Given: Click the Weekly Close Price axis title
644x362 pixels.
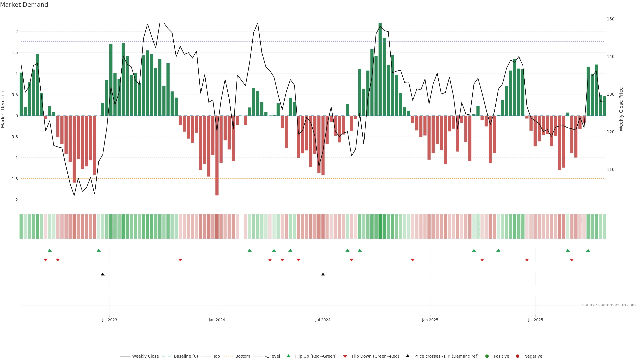Looking at the screenshot, I should 621,109.
